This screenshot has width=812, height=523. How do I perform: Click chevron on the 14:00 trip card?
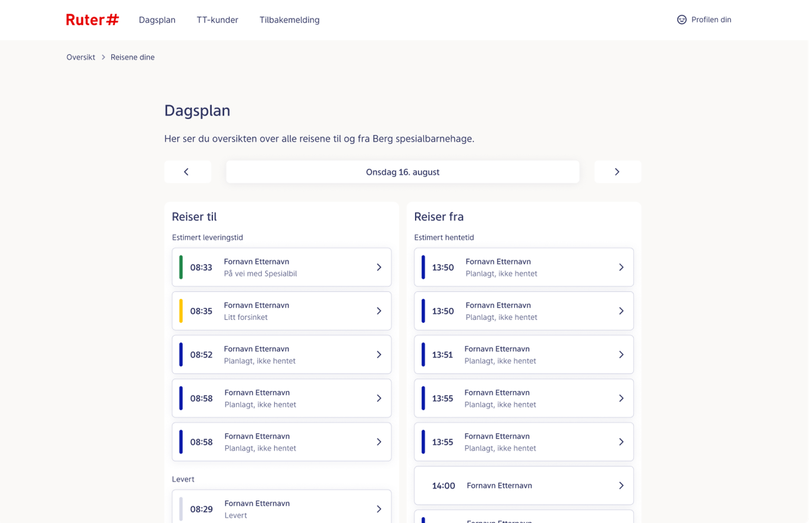pos(621,485)
